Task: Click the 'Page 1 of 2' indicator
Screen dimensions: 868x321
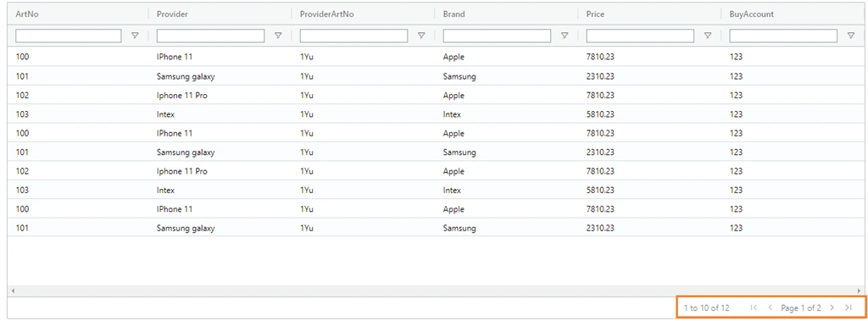Action: click(801, 307)
